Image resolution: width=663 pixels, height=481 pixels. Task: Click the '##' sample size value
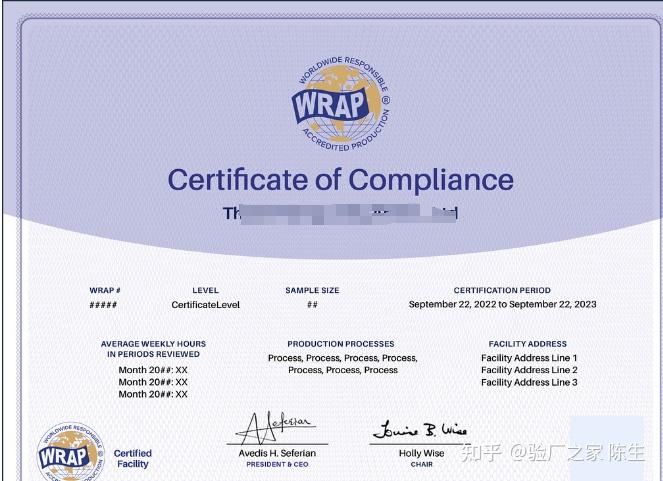click(x=312, y=305)
